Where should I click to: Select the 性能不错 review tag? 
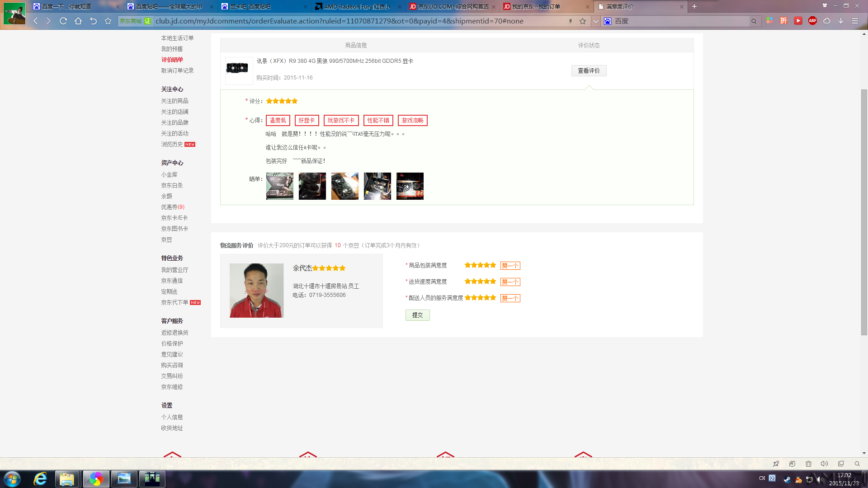(378, 121)
